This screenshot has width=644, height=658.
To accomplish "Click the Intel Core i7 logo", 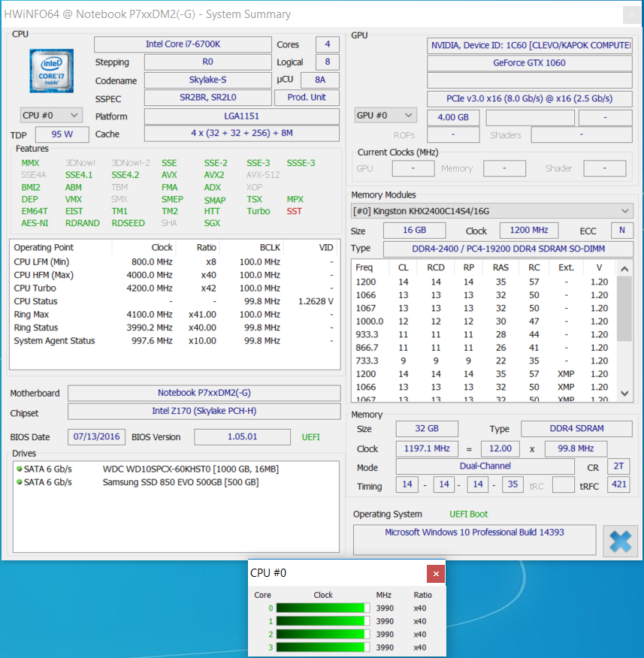I will (x=52, y=71).
